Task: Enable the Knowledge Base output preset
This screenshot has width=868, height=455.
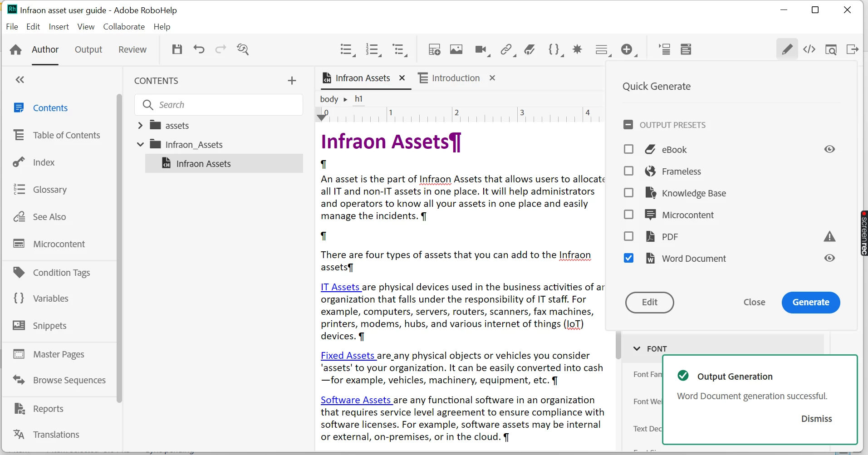Action: [628, 193]
